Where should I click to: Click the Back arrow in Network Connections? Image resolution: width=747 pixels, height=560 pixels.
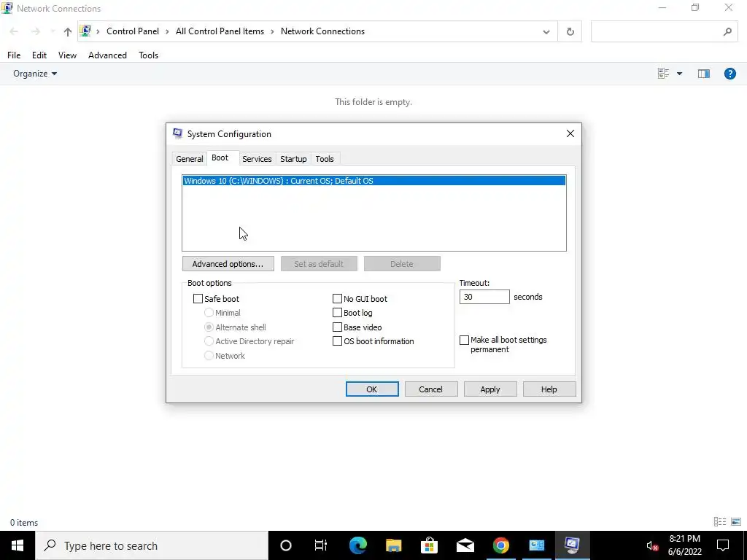[14, 31]
